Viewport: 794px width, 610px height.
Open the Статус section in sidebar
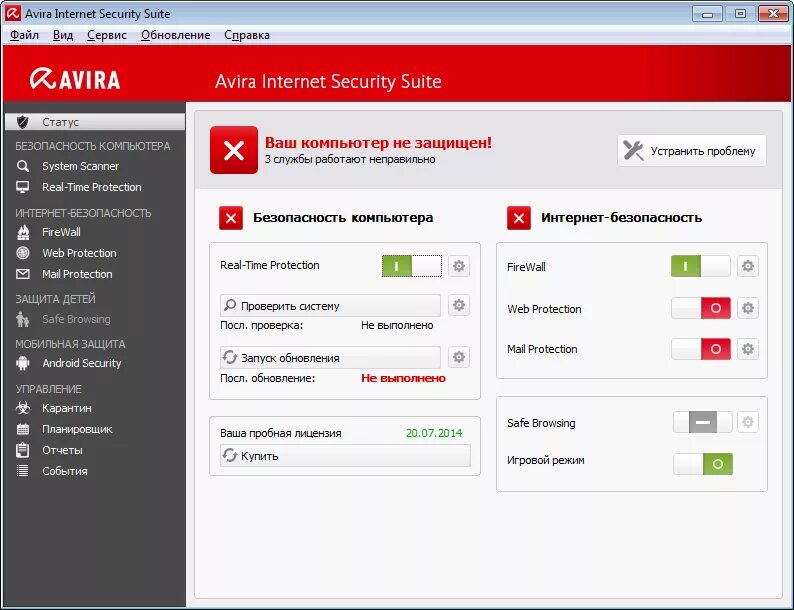tap(95, 122)
